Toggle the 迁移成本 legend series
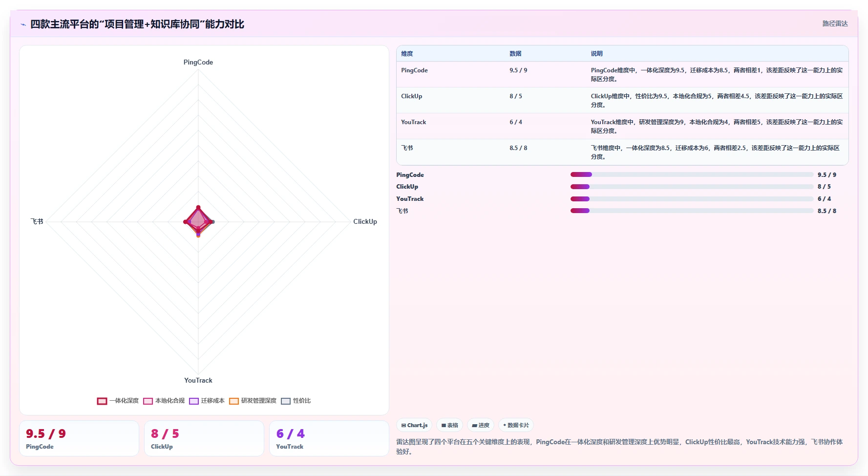The height and width of the screenshot is (476, 868). [207, 401]
